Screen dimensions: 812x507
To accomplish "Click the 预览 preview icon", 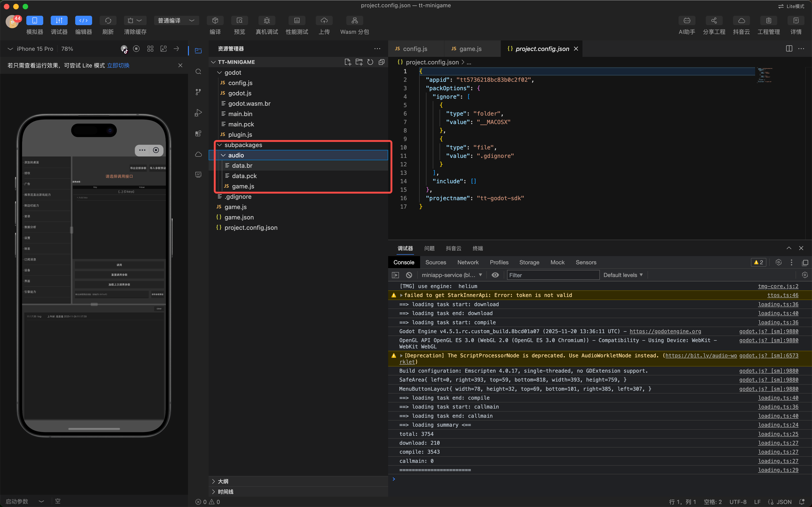I will click(x=239, y=20).
